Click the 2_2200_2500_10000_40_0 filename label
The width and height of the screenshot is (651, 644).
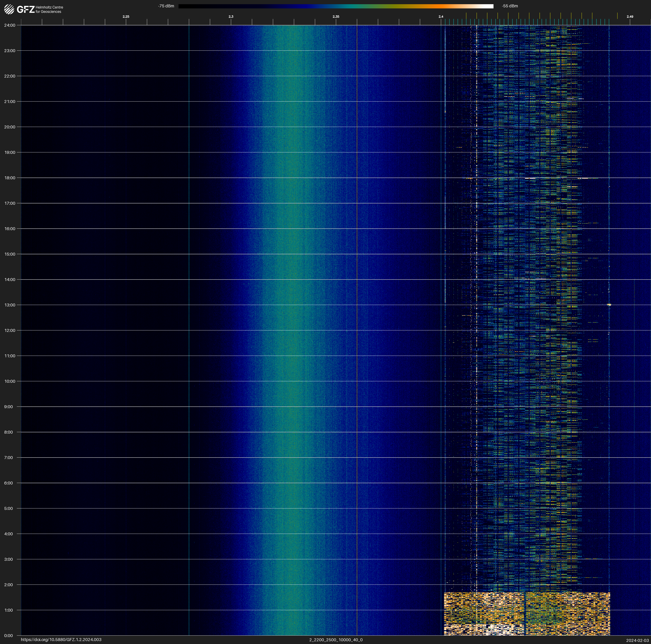tap(336, 640)
